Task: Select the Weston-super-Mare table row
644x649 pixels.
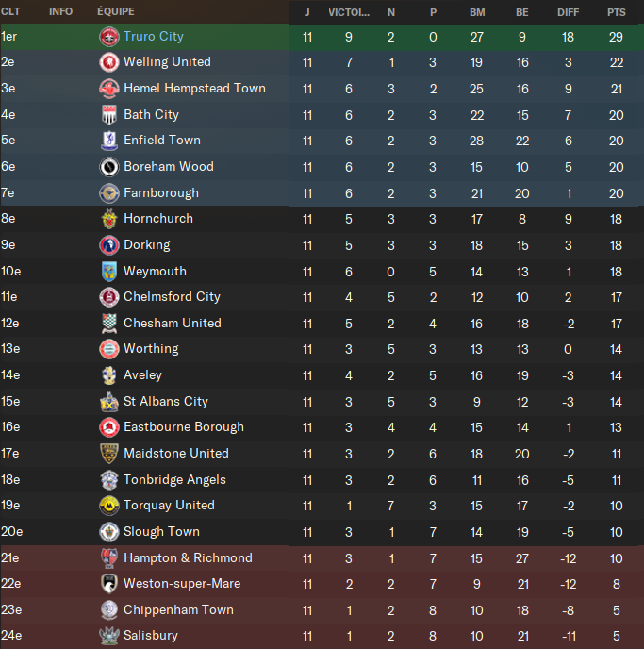Action: [322, 584]
